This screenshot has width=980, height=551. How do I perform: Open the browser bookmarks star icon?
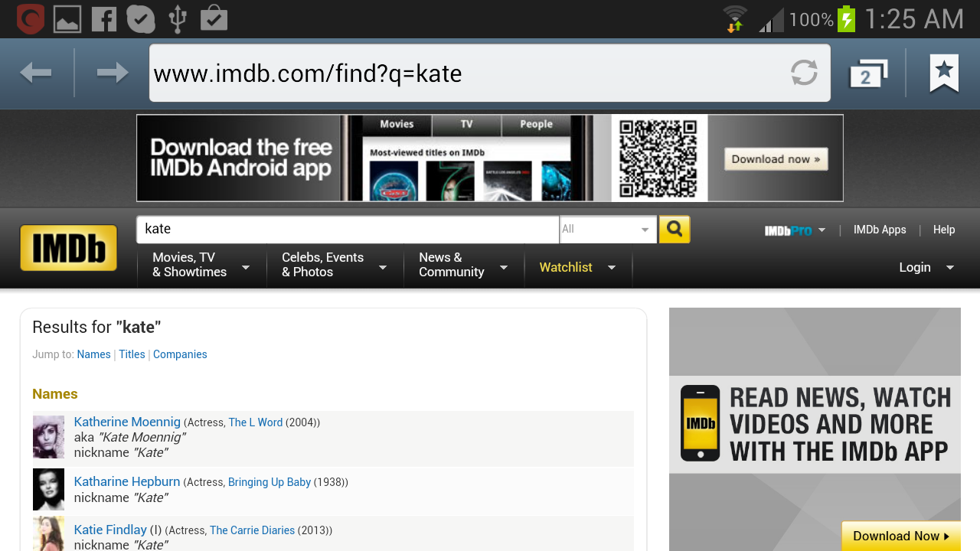coord(944,73)
